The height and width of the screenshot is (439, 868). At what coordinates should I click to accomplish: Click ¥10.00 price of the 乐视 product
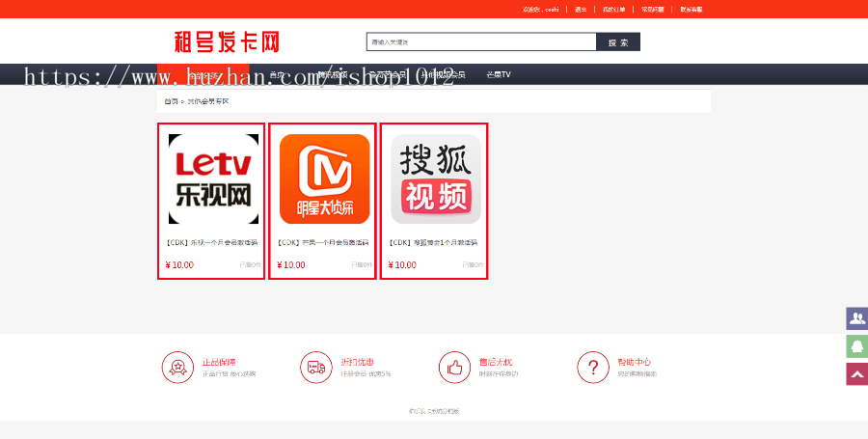pos(179,265)
